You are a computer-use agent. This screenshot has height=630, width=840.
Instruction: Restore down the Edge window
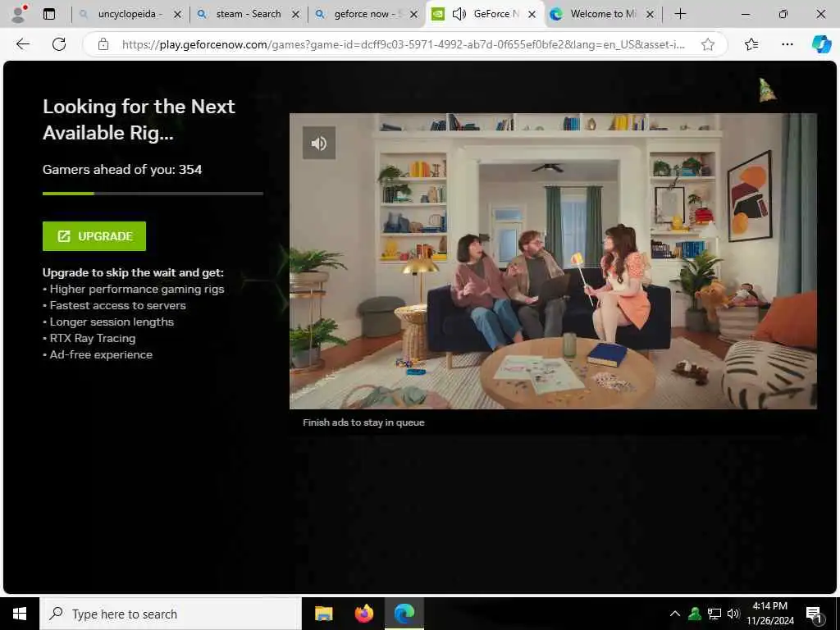783,14
